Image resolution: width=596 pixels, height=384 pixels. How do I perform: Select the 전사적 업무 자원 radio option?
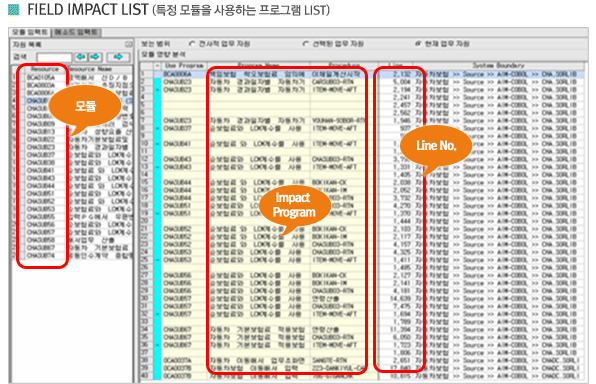point(220,44)
